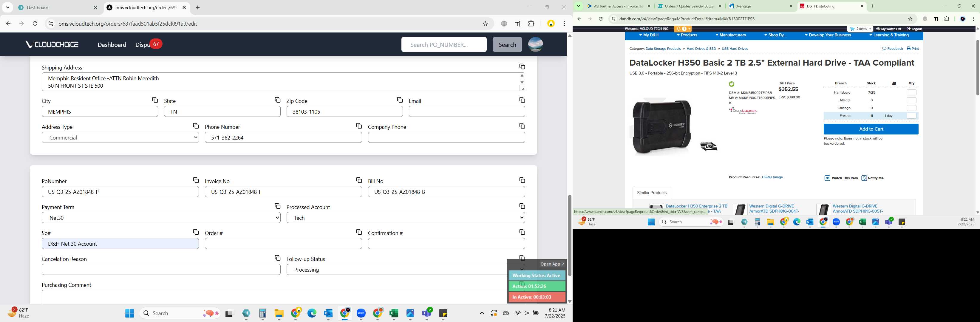Click the Search PO_NUMBER input field
980x322 pixels.
click(x=443, y=44)
